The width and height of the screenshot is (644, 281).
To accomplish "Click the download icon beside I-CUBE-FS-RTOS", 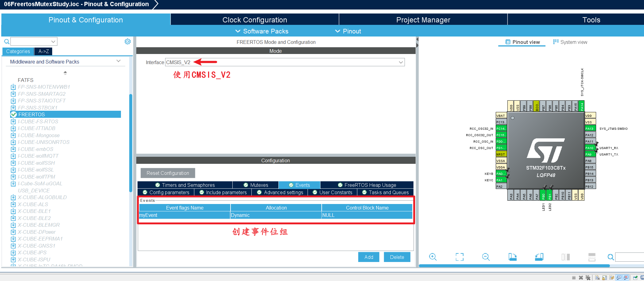I will point(13,121).
